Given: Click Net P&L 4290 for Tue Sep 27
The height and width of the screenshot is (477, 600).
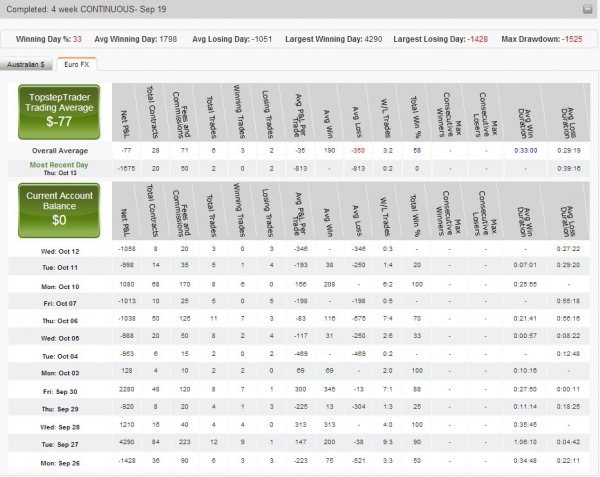Looking at the screenshot, I should click(x=127, y=442).
